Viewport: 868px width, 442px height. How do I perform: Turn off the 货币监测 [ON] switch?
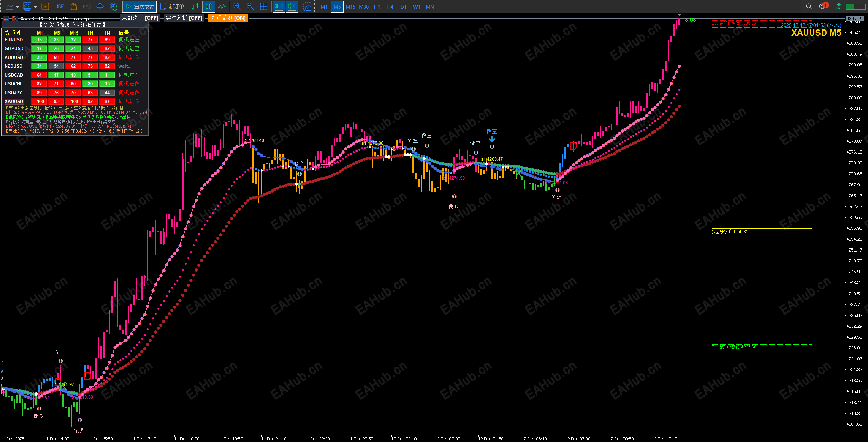[228, 18]
